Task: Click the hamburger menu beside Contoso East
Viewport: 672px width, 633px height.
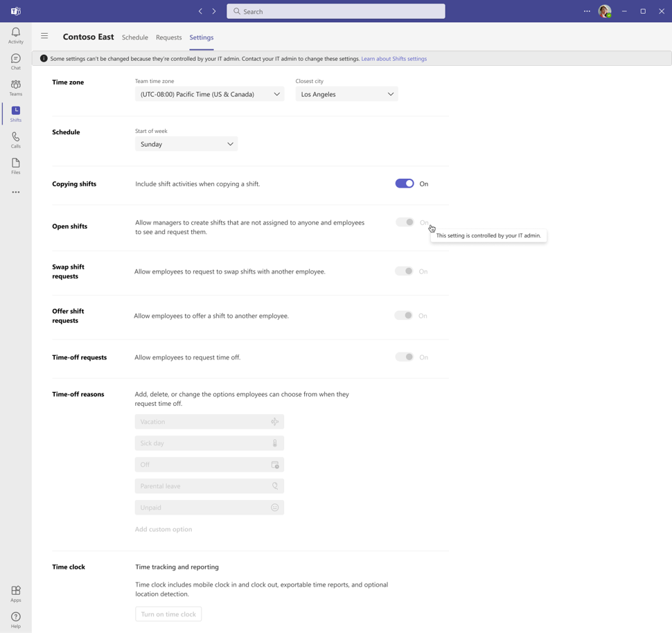Action: point(44,36)
